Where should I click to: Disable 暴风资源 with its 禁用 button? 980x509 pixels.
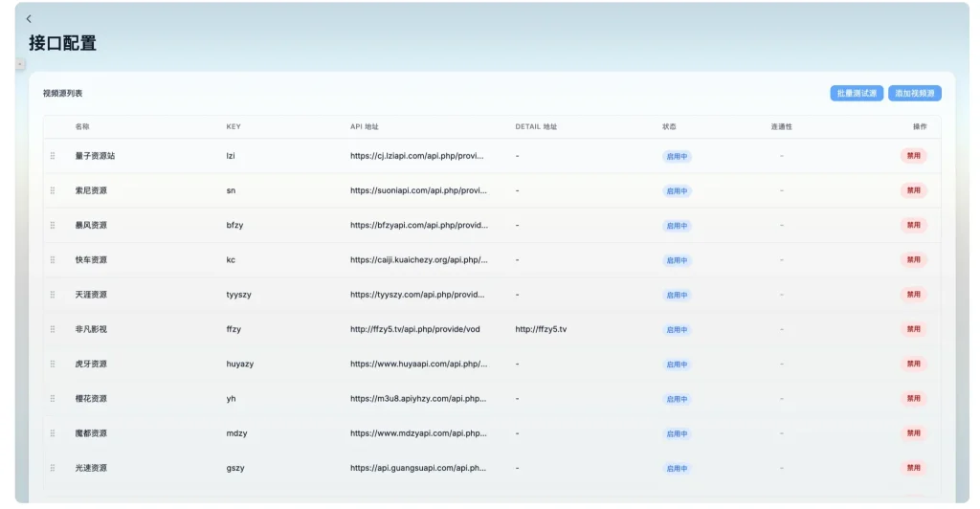click(x=913, y=225)
